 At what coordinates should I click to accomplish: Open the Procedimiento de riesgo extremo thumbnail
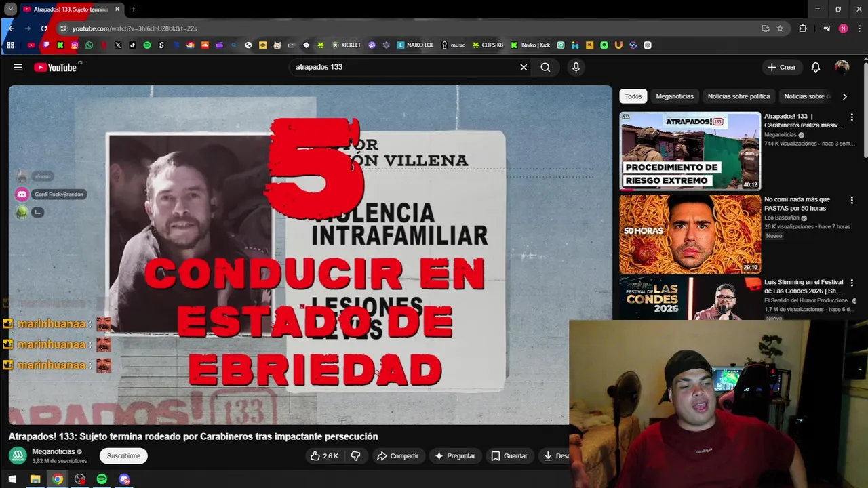click(690, 151)
